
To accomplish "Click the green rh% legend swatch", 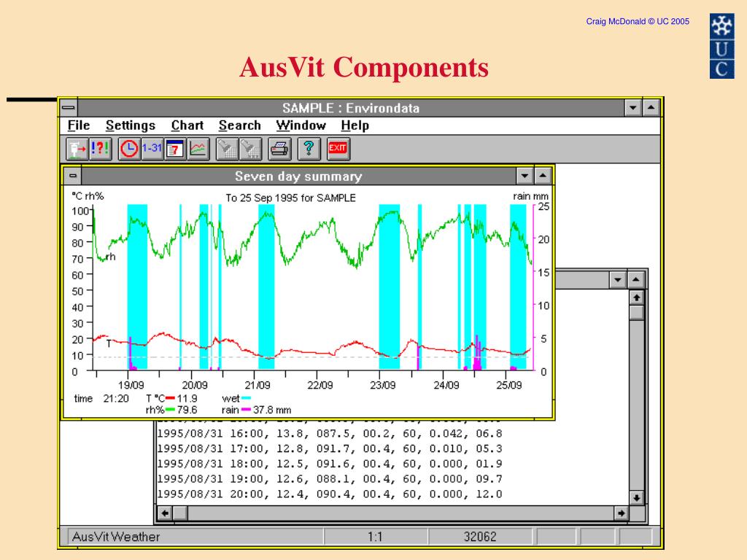I will [x=170, y=410].
